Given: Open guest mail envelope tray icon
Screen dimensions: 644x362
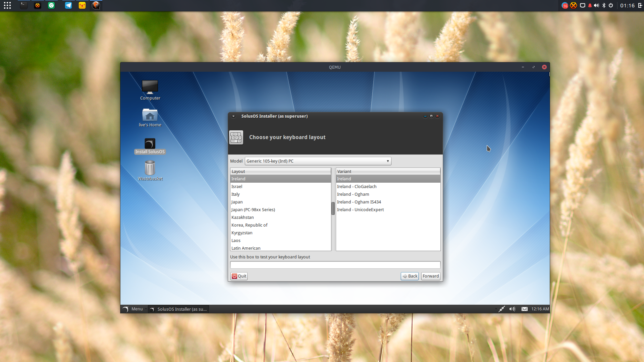Looking at the screenshot, I should pos(525,309).
